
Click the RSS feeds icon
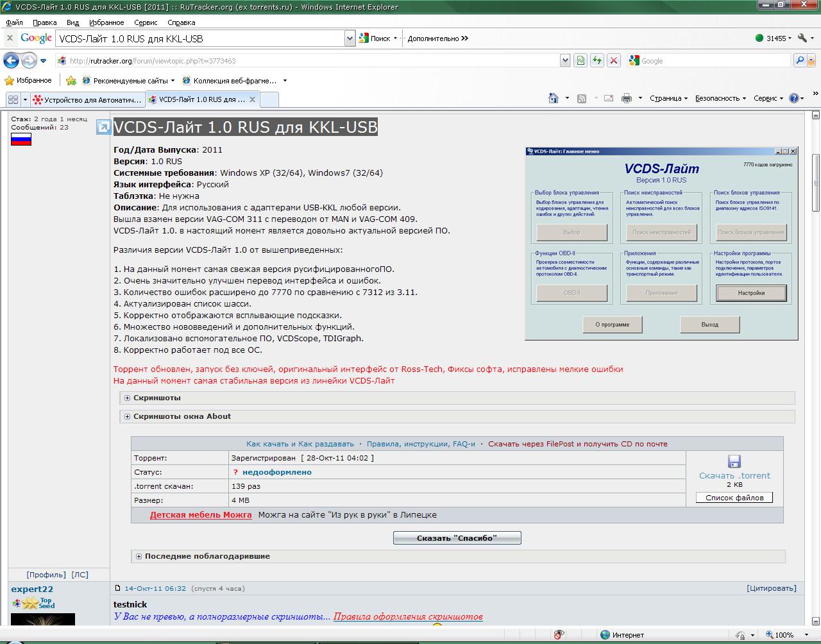(582, 98)
